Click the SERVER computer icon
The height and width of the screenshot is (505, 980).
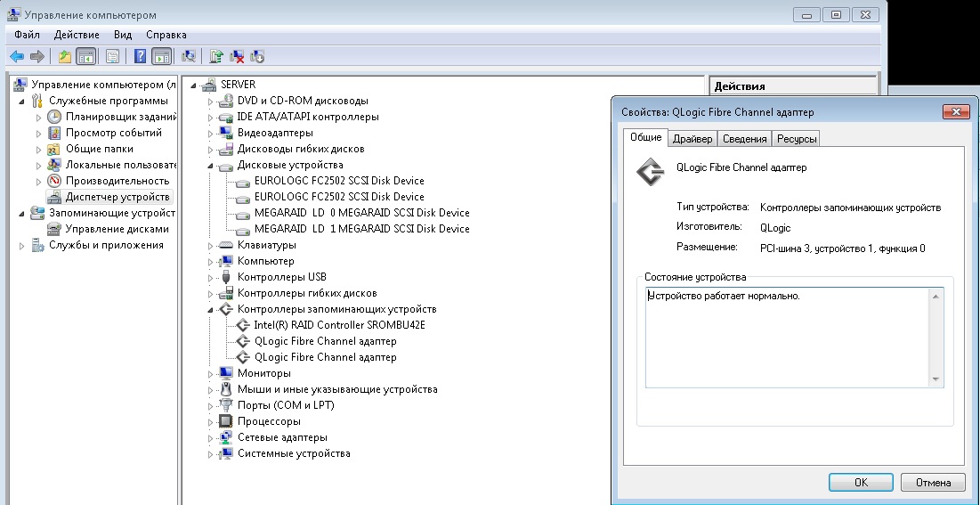[209, 85]
